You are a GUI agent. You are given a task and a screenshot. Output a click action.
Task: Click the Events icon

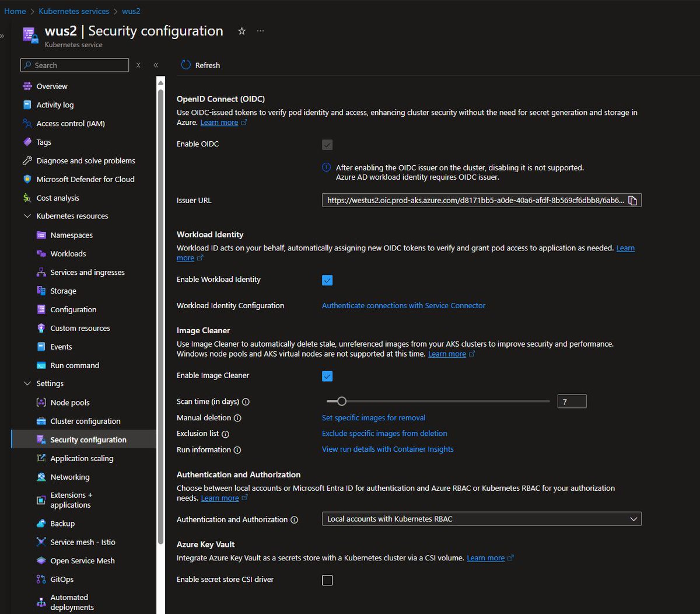[x=41, y=347]
